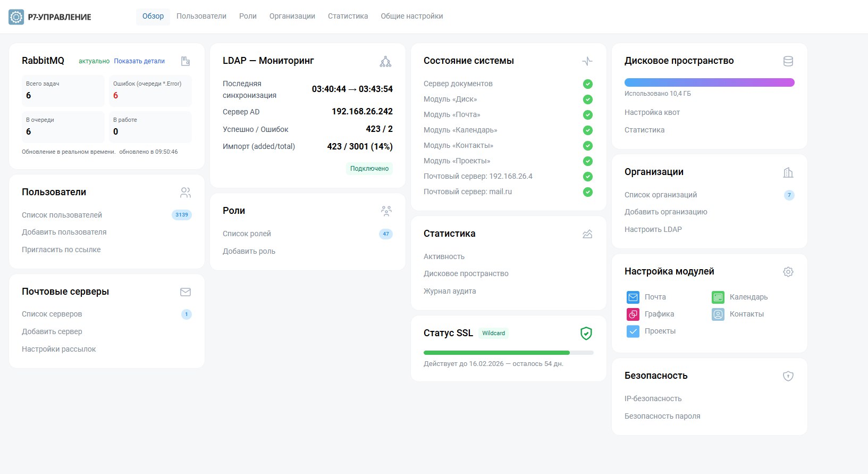Click the Показать детали link

coord(139,61)
